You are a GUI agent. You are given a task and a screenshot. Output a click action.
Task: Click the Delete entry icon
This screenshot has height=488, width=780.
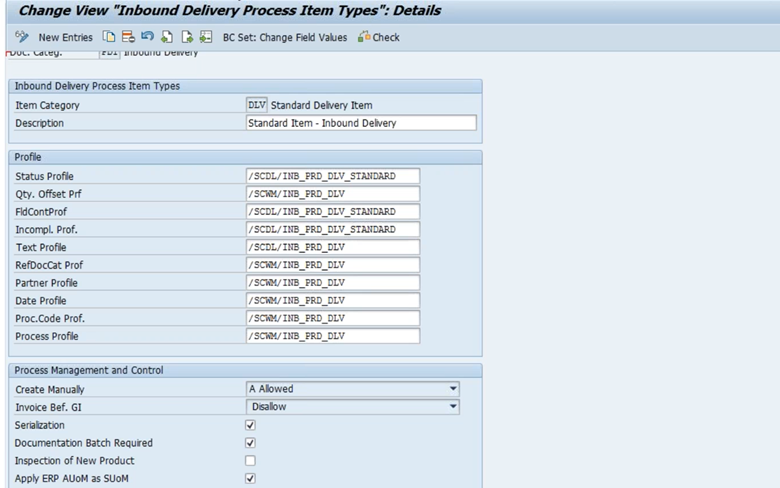[x=127, y=37]
